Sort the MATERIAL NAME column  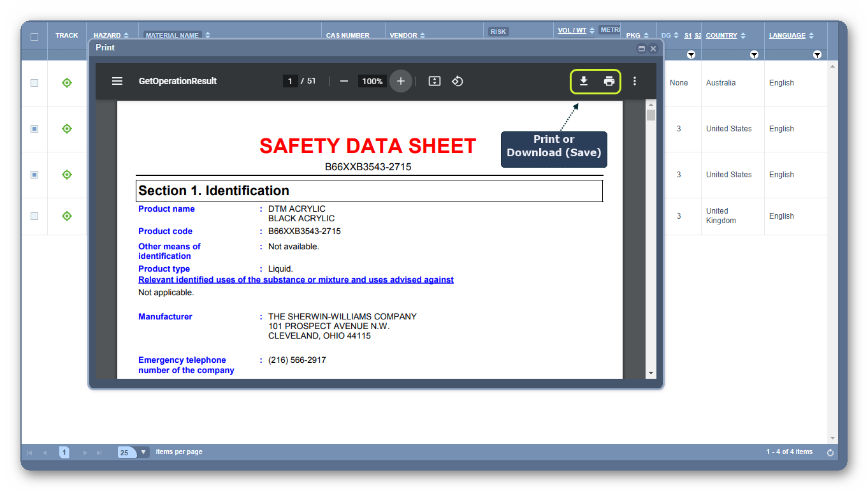[x=173, y=35]
